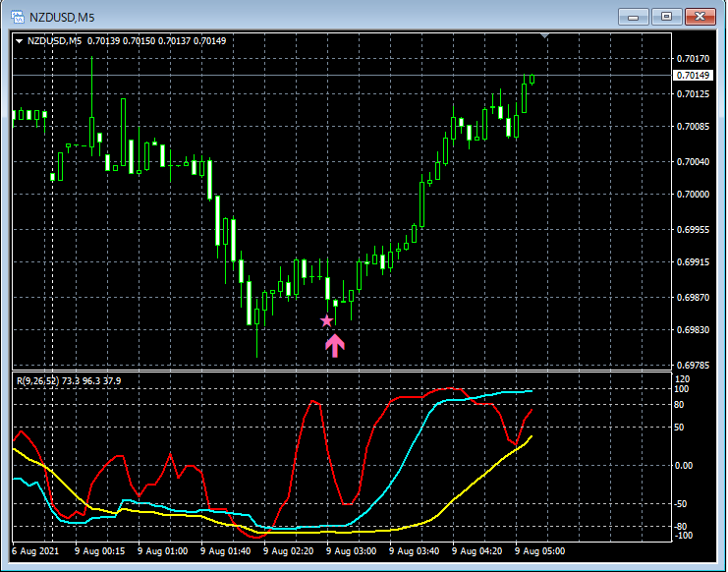Click the NZDUSD,M5 OHLC price label
Image resolution: width=728 pixels, height=572 pixels.
click(127, 41)
